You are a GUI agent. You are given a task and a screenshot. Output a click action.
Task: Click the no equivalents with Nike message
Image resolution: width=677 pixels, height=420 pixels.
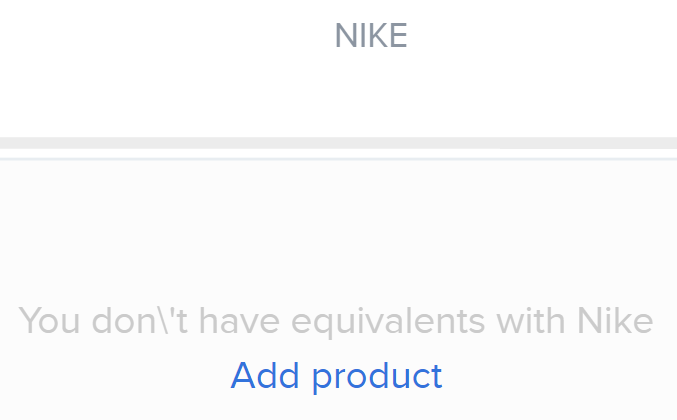pyautogui.click(x=336, y=321)
